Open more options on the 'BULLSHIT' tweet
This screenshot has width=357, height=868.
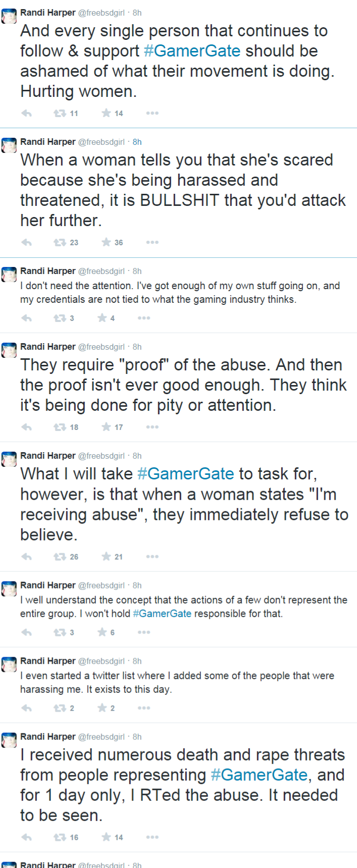[152, 242]
